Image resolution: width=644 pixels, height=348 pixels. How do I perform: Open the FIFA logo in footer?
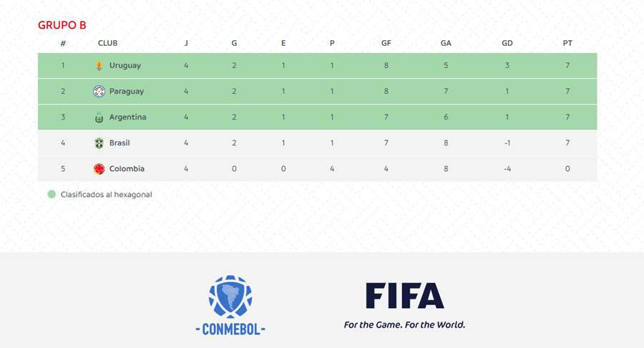[404, 296]
